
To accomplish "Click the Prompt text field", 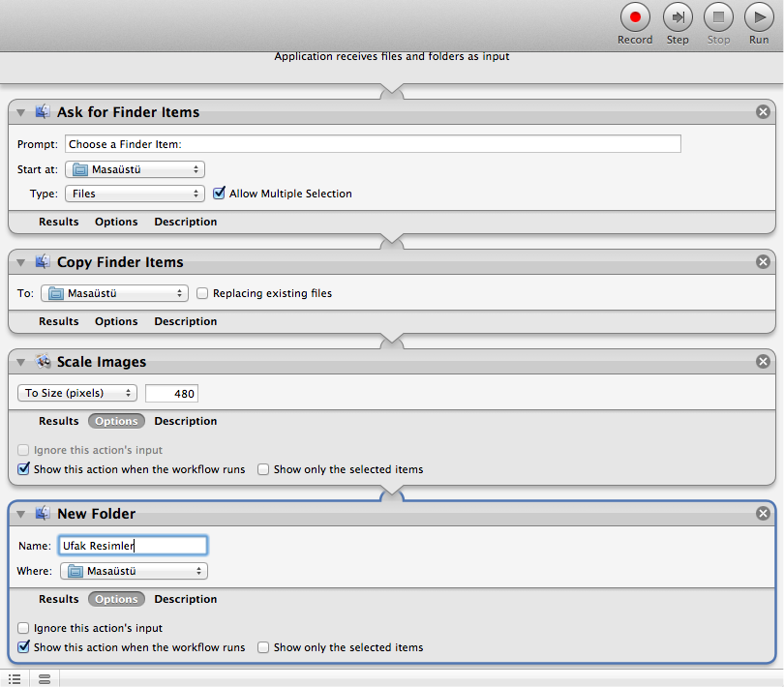I will (x=373, y=144).
